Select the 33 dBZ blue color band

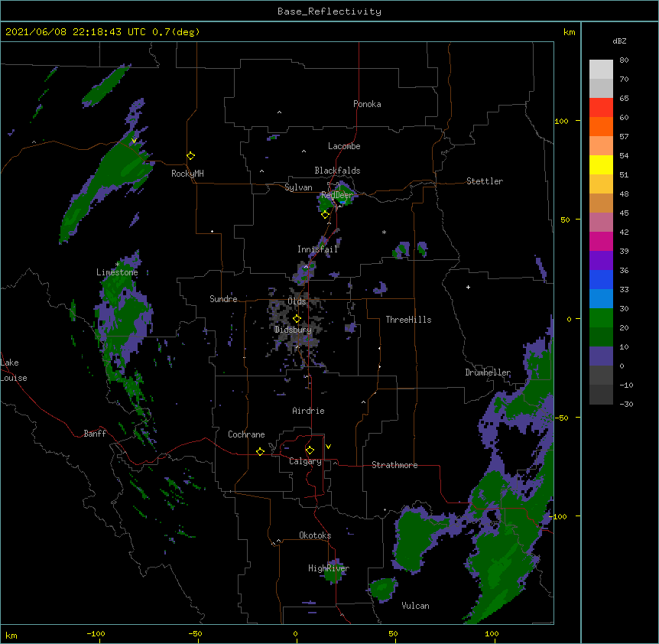point(601,298)
